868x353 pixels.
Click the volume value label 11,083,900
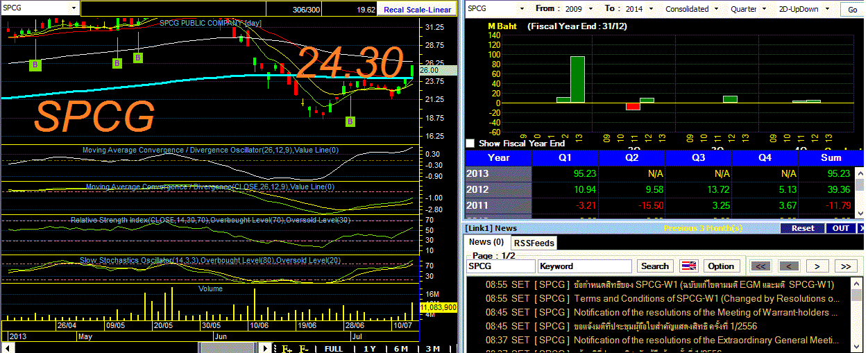coord(439,306)
